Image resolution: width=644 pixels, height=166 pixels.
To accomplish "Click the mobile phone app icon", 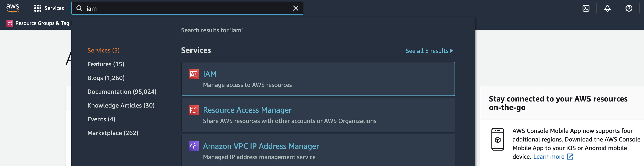I will pos(497,139).
